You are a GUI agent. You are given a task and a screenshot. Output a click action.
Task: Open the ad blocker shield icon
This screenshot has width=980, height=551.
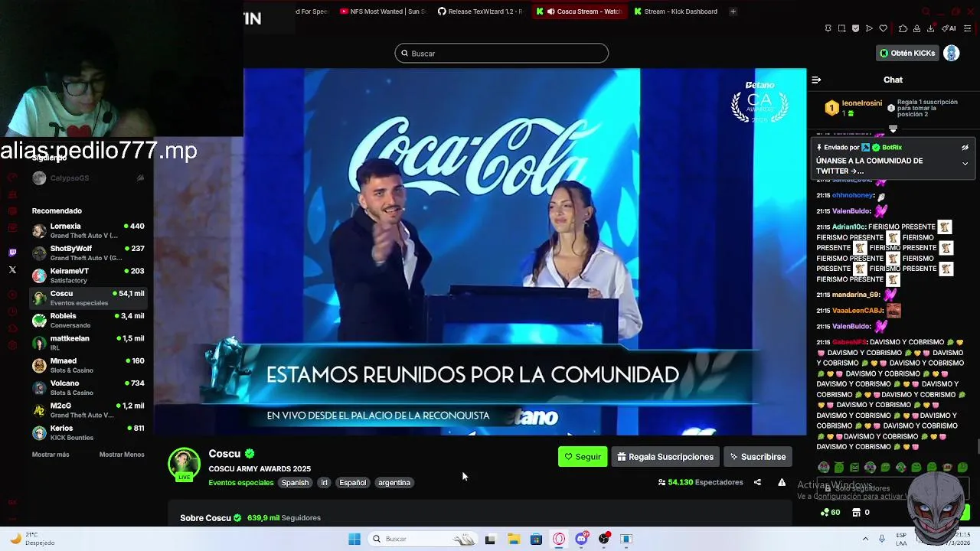[855, 28]
